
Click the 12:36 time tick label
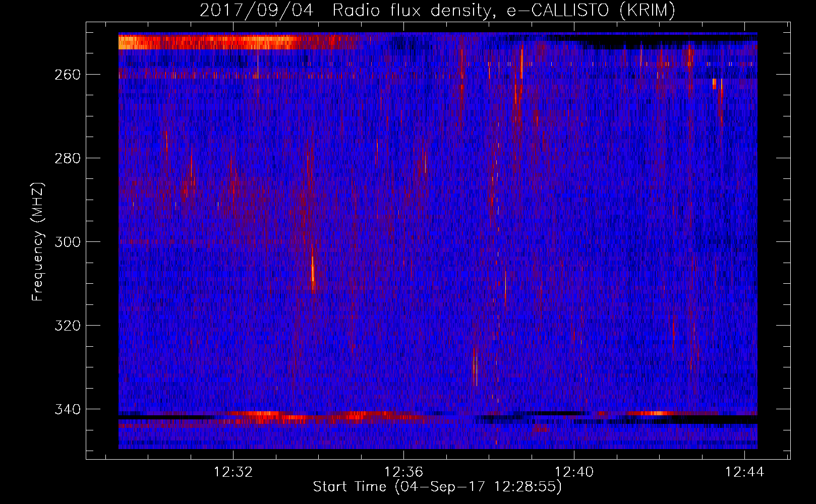click(x=403, y=472)
